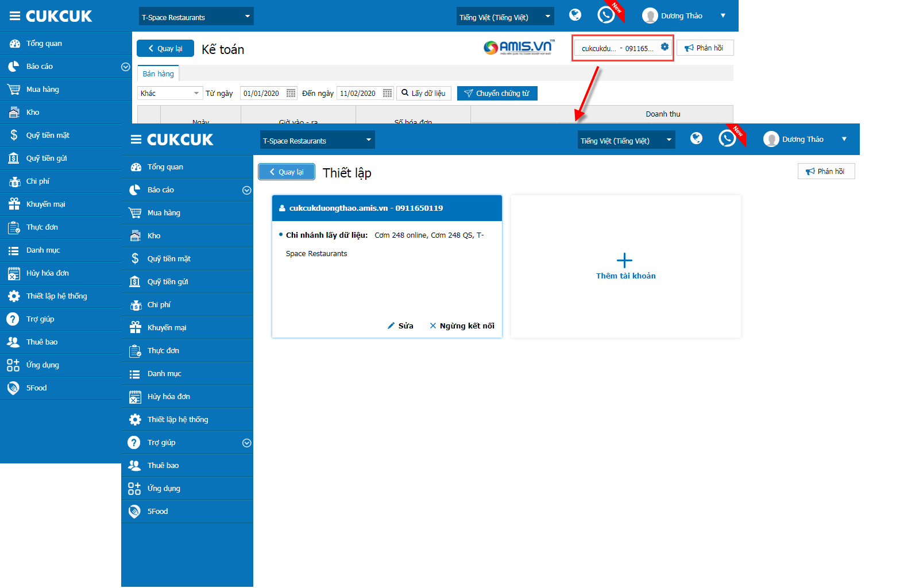
Task: Open Chi phí in front sidebar
Action: (187, 304)
